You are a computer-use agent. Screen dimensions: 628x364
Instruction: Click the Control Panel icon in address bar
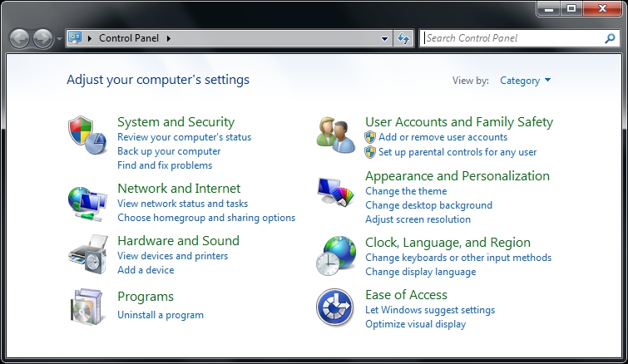(x=75, y=37)
